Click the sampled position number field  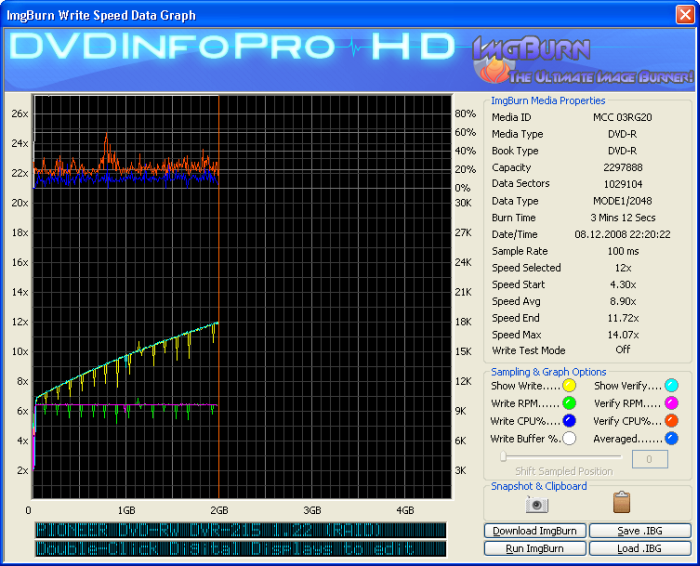(x=650, y=459)
